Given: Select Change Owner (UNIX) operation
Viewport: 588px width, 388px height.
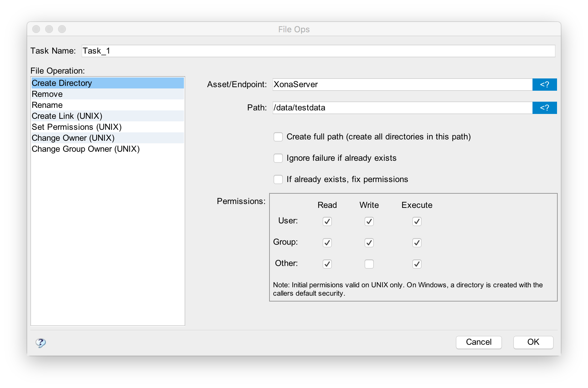Looking at the screenshot, I should (73, 138).
